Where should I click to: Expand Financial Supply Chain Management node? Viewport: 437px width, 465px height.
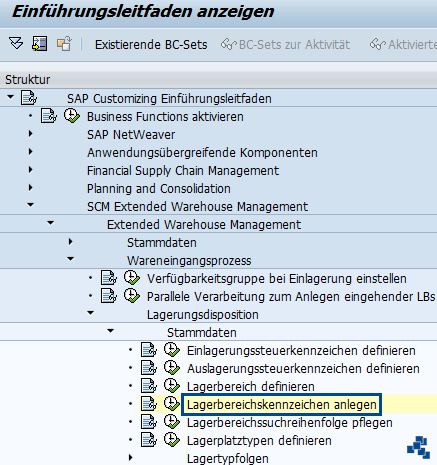pyautogui.click(x=30, y=170)
